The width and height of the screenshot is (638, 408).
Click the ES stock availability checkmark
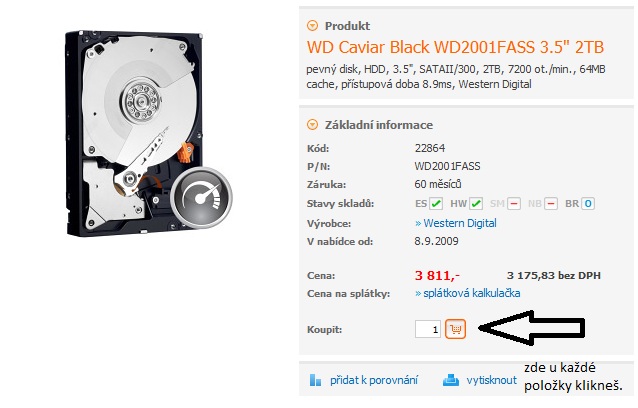pos(436,203)
